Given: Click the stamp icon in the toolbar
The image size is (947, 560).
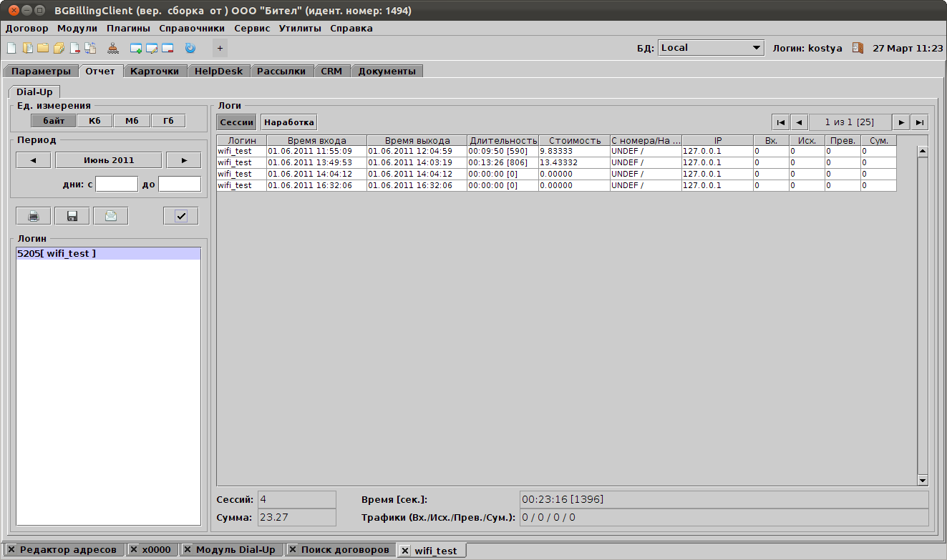Looking at the screenshot, I should click(113, 49).
